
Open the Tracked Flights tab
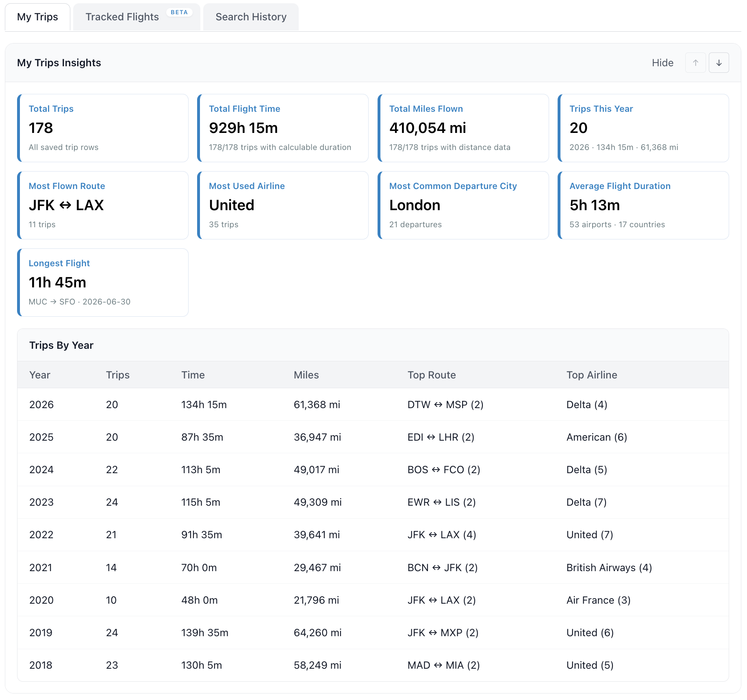[x=137, y=17]
